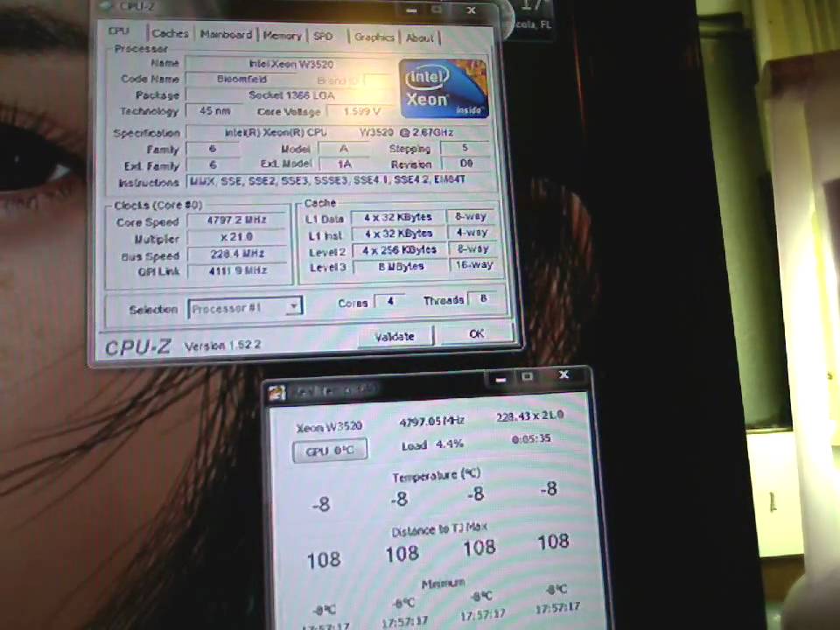This screenshot has height=630, width=840.
Task: Click the 4797.05 MHz reading in temperature monitor
Action: pyautogui.click(x=431, y=422)
